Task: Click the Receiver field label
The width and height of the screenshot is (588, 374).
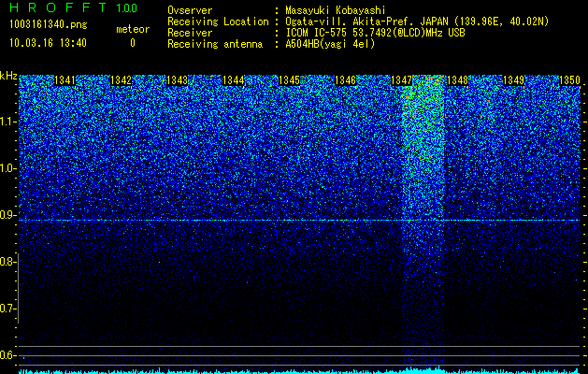Action: tap(190, 33)
